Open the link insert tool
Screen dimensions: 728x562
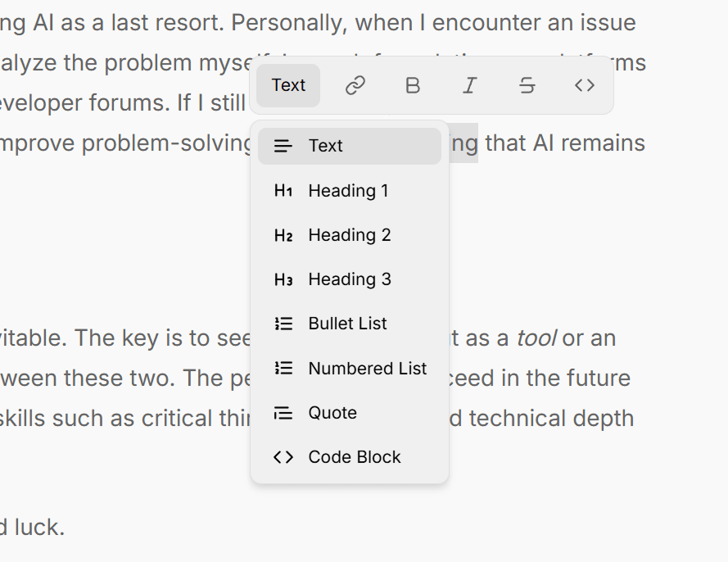[x=355, y=85]
